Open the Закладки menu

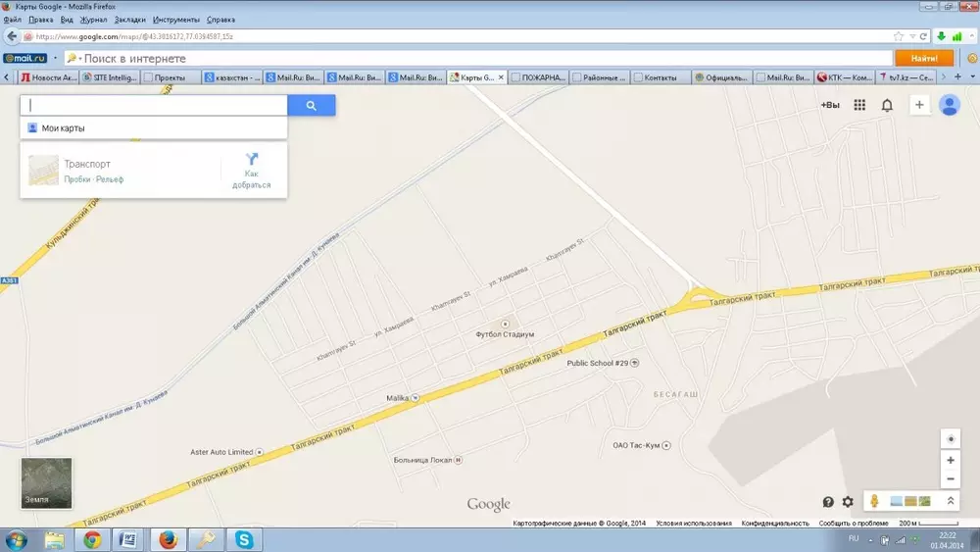[127, 20]
